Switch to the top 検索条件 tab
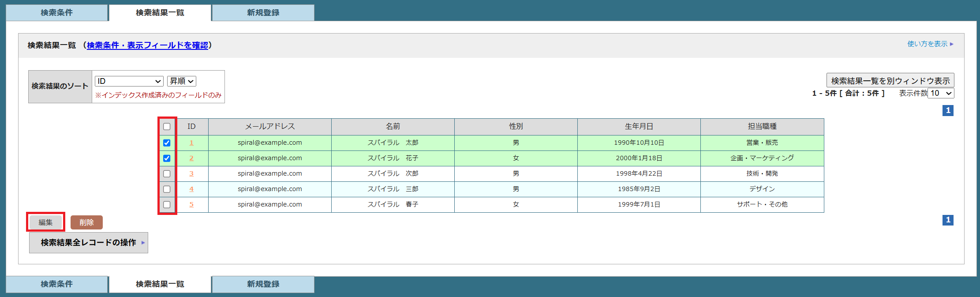 pyautogui.click(x=56, y=13)
